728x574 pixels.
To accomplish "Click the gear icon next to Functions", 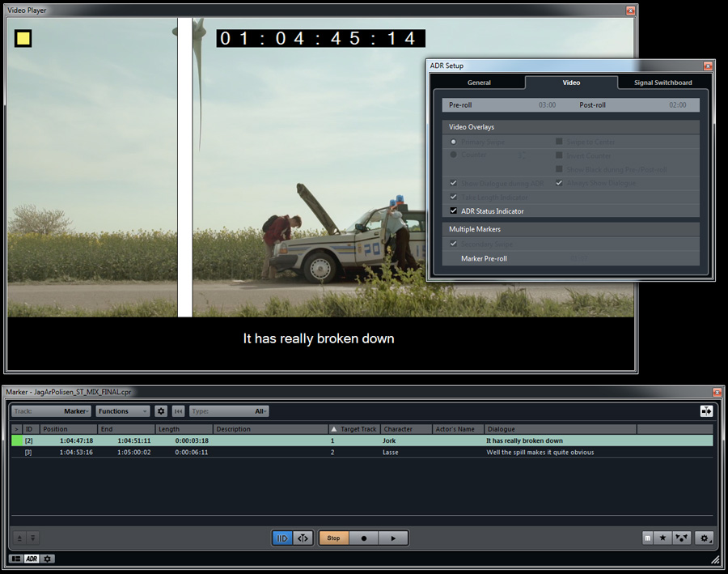I will coord(161,411).
